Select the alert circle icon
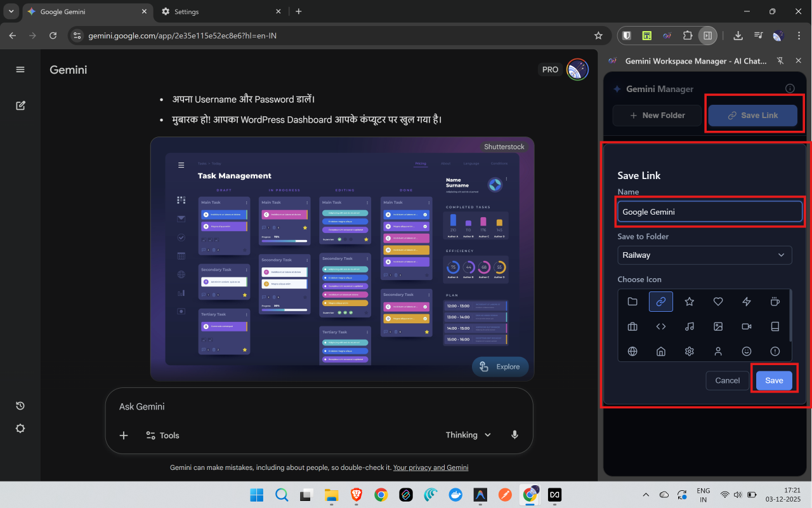Screen dimensions: 812x508 775,351
